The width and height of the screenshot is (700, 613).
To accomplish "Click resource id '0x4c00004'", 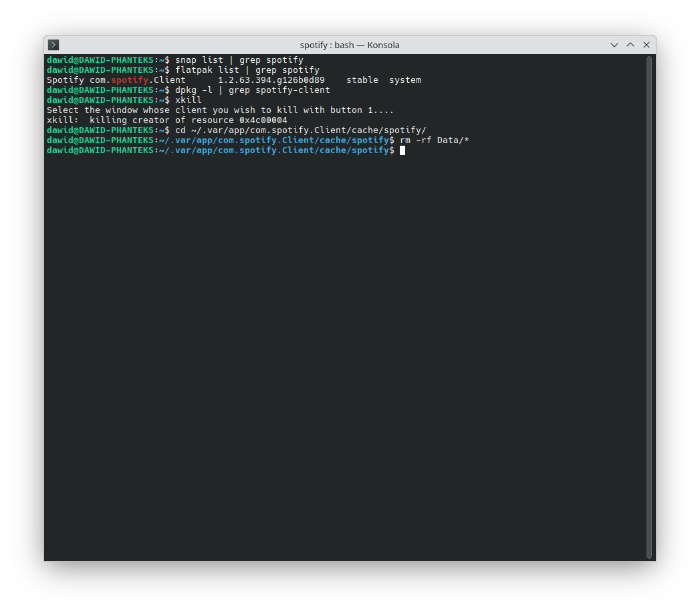I will tap(263, 120).
